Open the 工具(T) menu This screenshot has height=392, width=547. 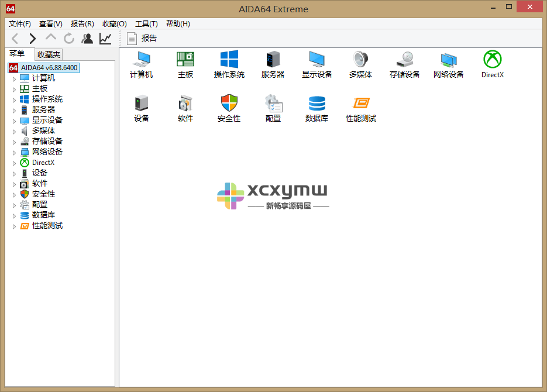tap(146, 24)
